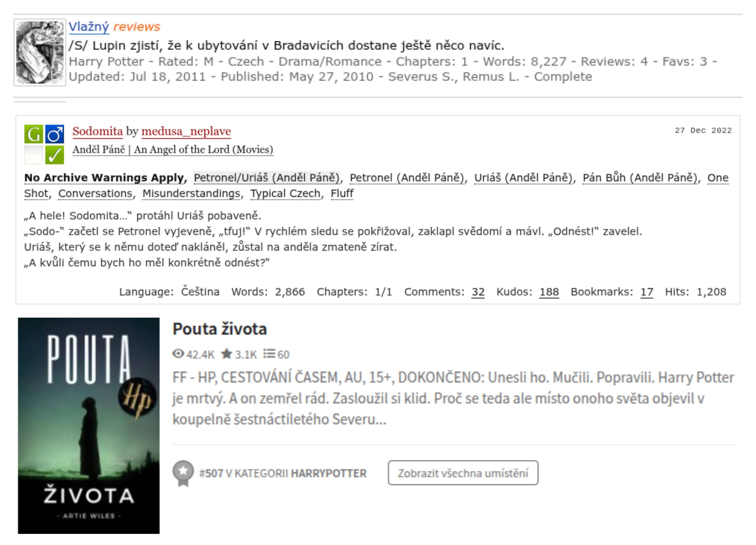Click the green G rating icon

(34, 134)
